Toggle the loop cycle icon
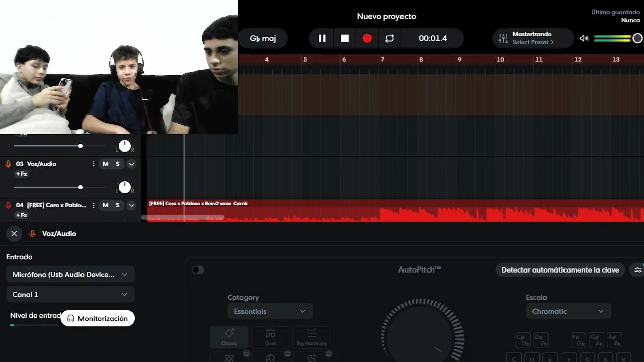The height and width of the screenshot is (362, 644). click(x=390, y=38)
